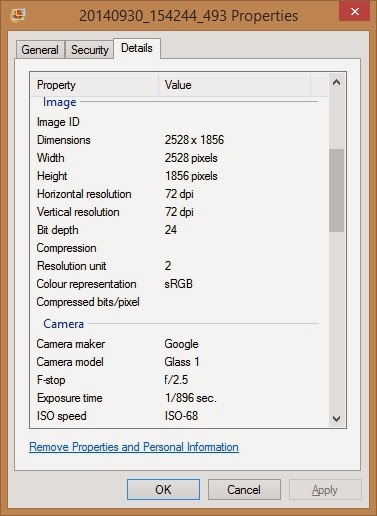Switch to the General tab
This screenshot has height=516, width=377.
[40, 50]
